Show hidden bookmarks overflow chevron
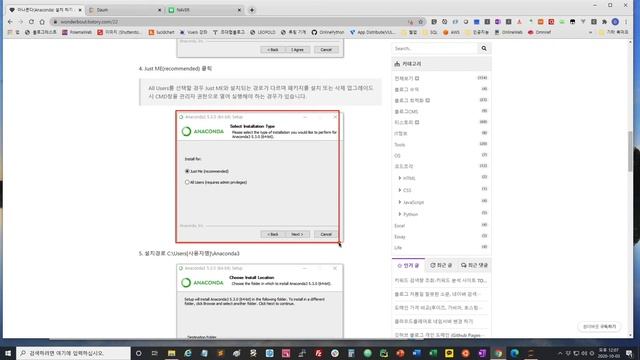Viewport: 640px width, 360px height. pyautogui.click(x=590, y=32)
